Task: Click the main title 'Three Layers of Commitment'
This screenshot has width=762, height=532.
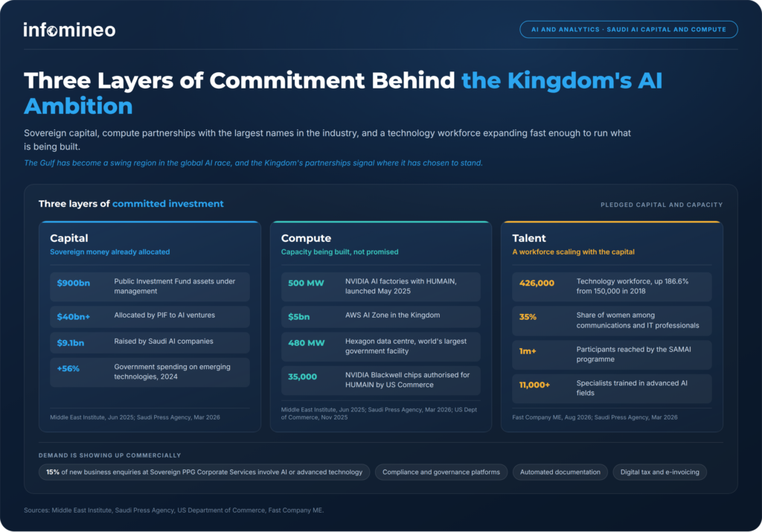Action: [342, 93]
